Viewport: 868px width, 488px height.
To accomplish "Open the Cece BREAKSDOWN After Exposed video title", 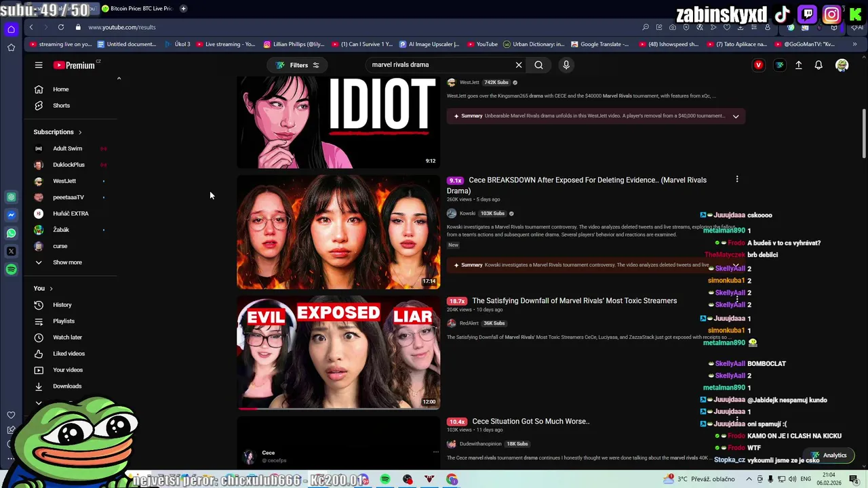I will (576, 185).
